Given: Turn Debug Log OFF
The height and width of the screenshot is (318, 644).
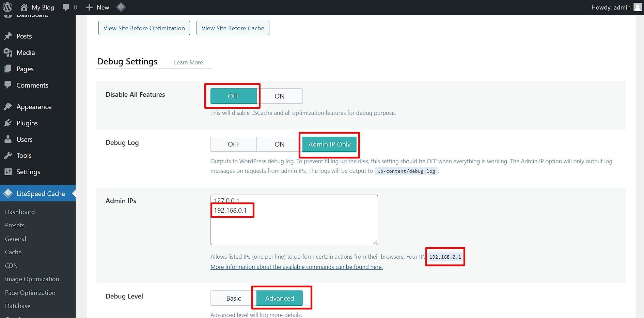Looking at the screenshot, I should (x=233, y=144).
